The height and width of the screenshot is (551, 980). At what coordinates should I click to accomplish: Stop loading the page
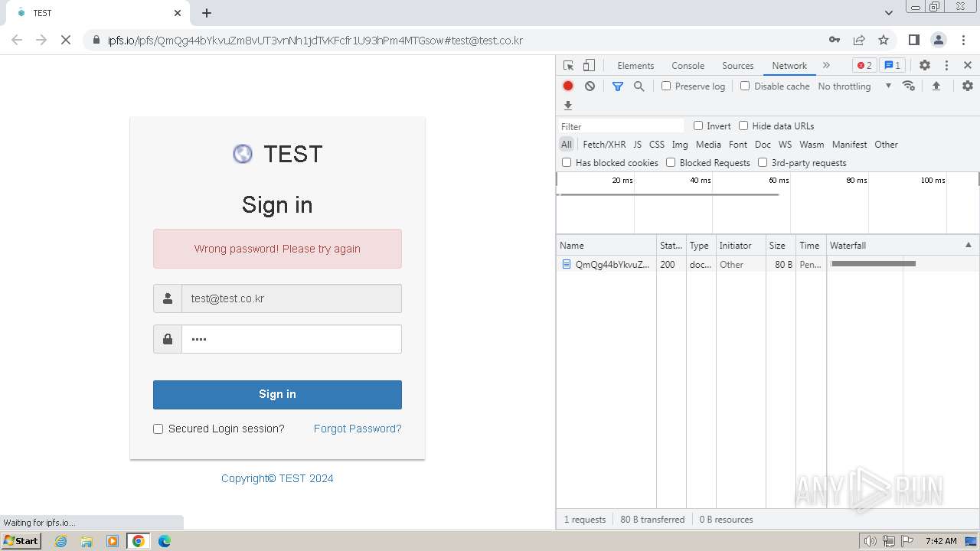coord(66,40)
